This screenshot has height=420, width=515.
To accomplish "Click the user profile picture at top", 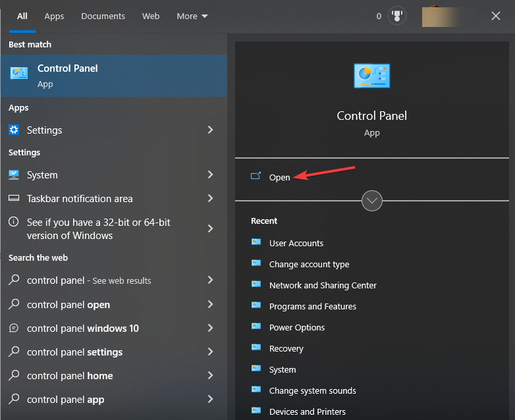I will coord(442,16).
